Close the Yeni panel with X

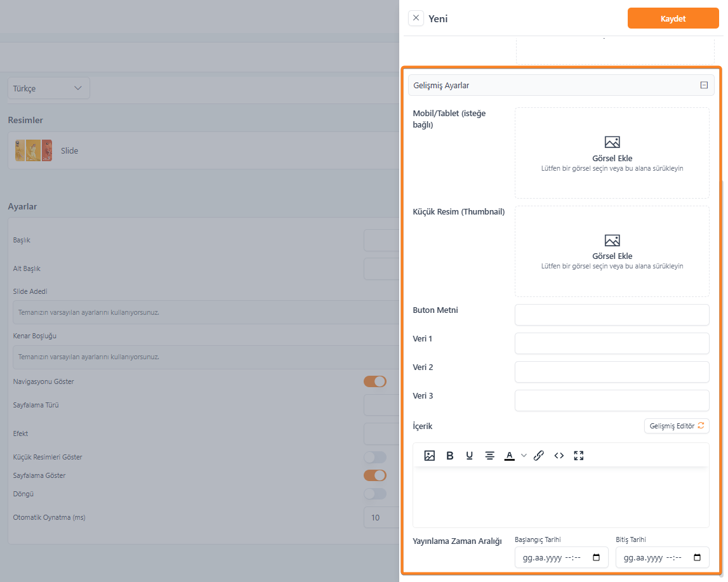pos(416,18)
